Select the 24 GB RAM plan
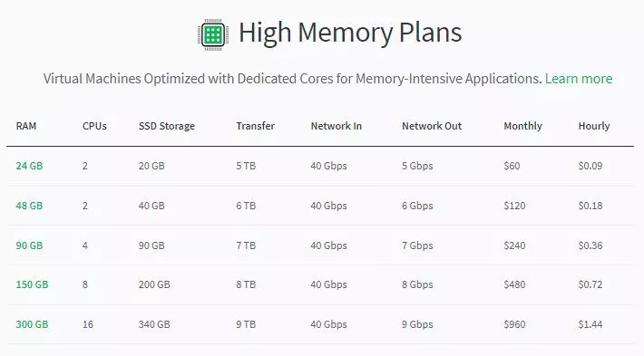Image resolution: width=644 pixels, height=356 pixels. click(29, 166)
